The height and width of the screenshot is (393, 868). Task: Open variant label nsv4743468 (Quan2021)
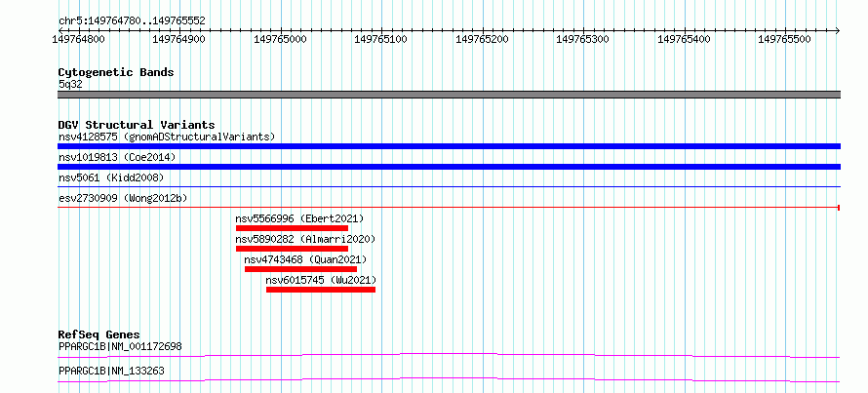[305, 259]
